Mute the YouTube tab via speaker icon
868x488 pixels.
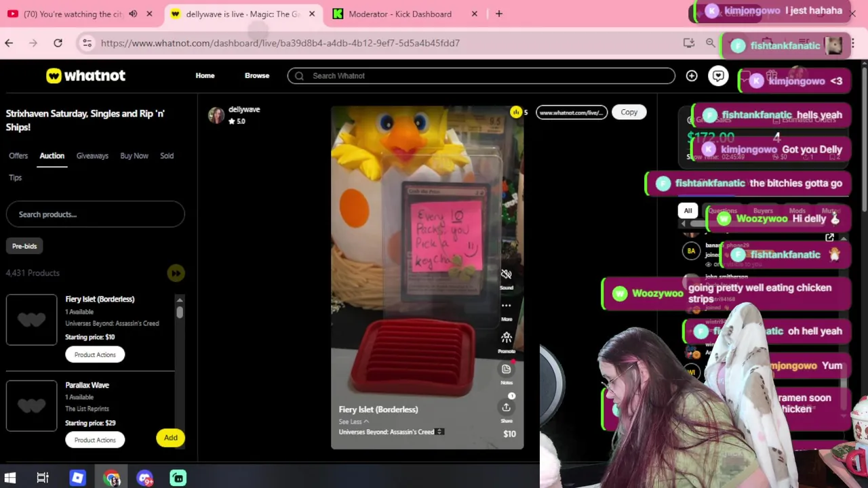(x=133, y=14)
